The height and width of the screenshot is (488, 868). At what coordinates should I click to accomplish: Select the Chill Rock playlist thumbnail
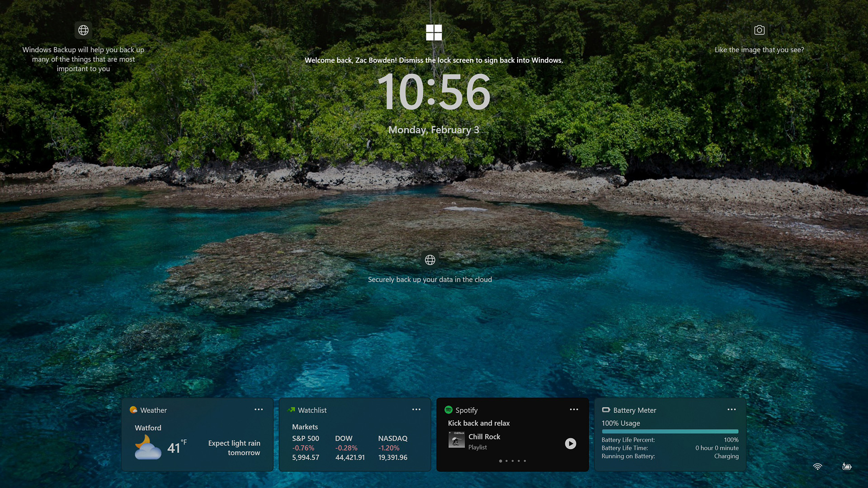456,440
